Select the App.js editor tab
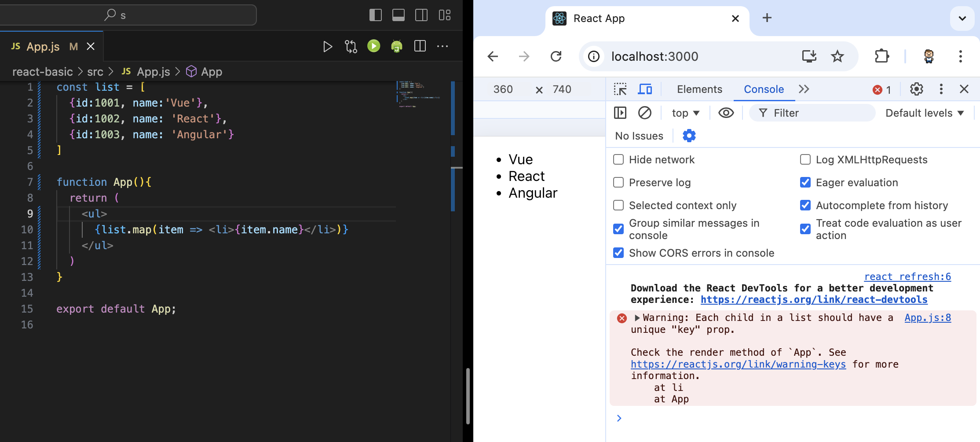Screen dimensions: 980x442 coord(43,47)
